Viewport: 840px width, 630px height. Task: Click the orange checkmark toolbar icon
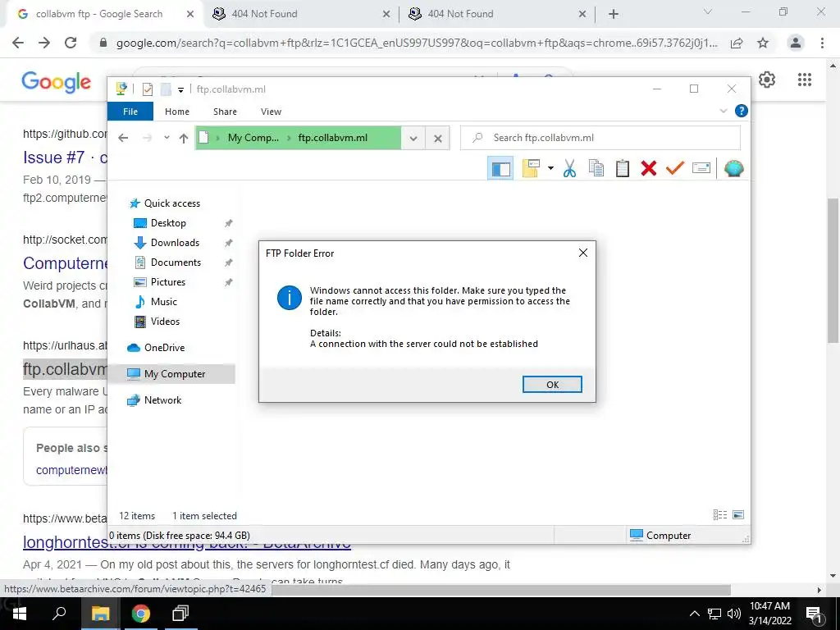click(675, 169)
